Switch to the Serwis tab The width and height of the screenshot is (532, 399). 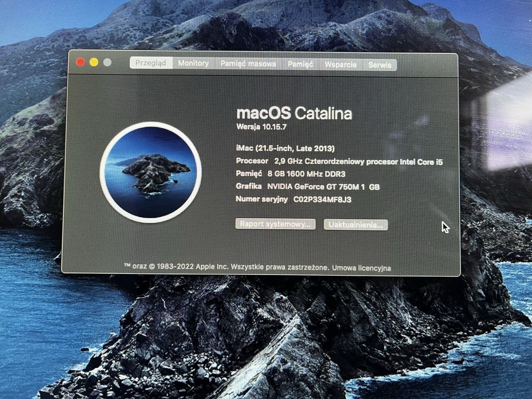(380, 65)
